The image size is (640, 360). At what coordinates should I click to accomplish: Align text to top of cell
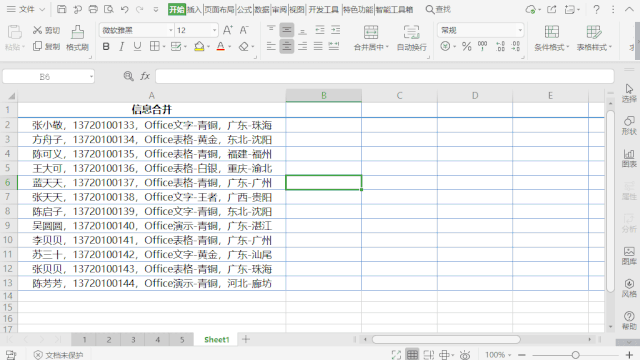pos(271,30)
